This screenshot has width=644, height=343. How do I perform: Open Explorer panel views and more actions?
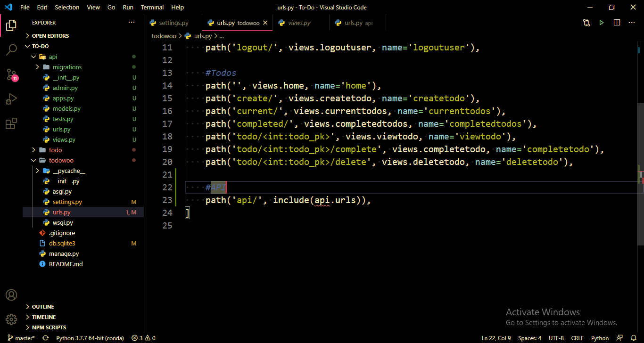pos(132,23)
